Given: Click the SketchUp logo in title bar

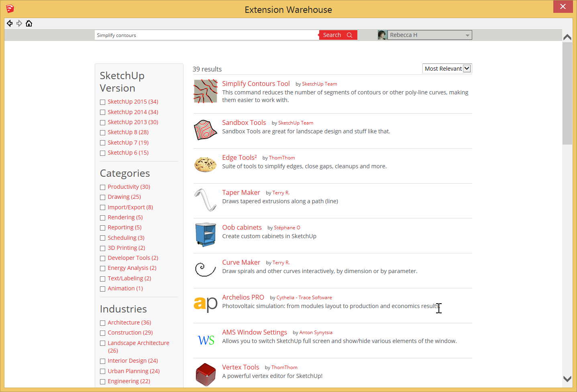Looking at the screenshot, I should click(10, 8).
